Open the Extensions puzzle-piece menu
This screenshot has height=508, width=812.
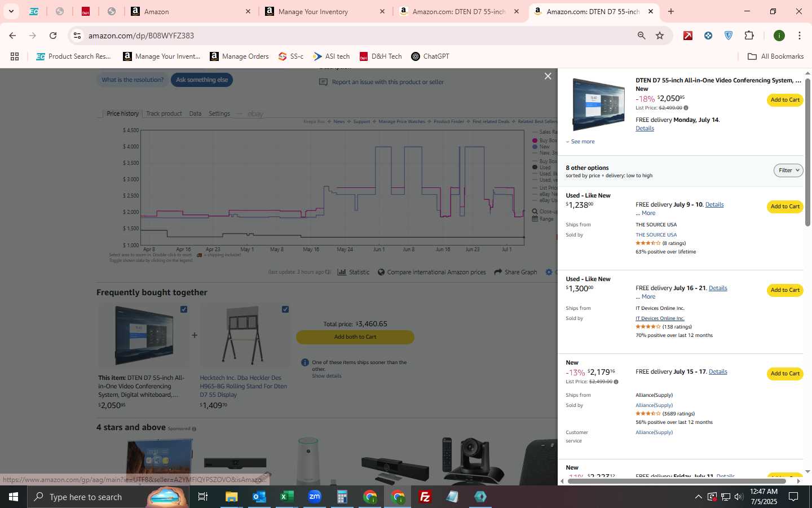point(749,36)
